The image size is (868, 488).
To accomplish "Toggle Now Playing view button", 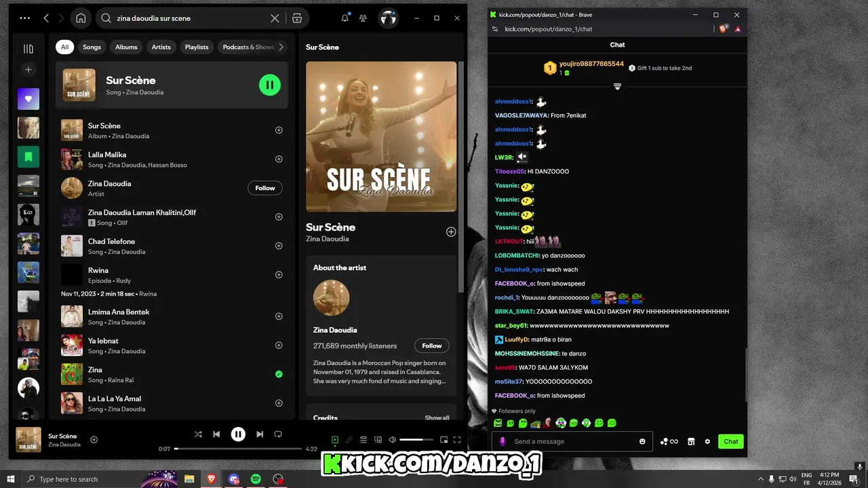I will pyautogui.click(x=334, y=440).
